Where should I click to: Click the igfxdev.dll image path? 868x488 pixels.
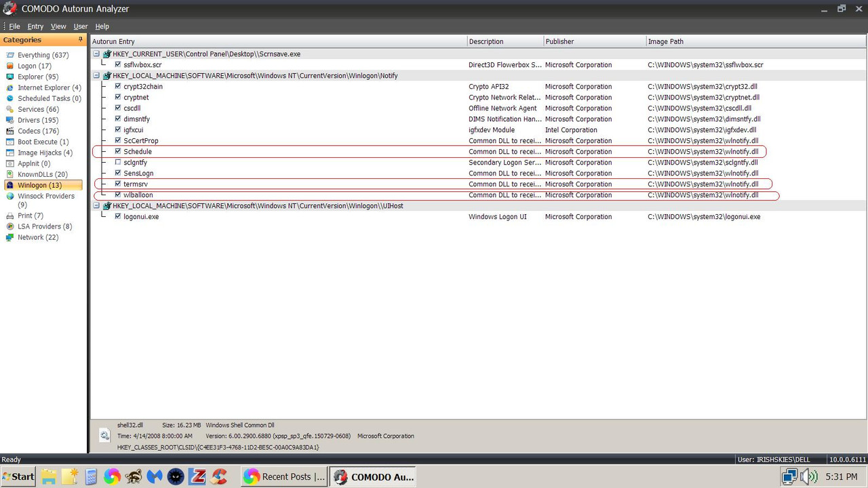click(702, 129)
